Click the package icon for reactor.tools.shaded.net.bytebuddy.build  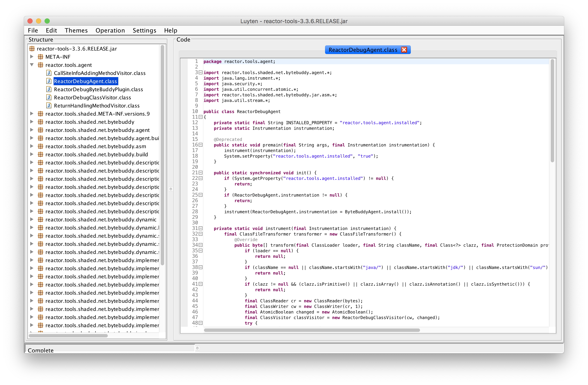point(40,154)
